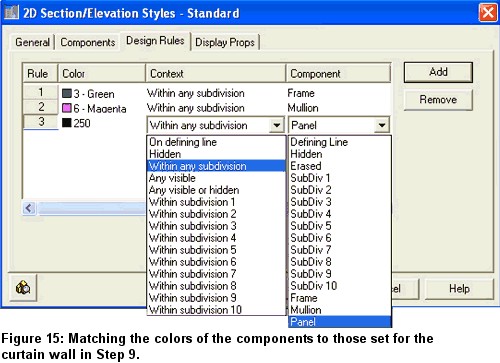Open the Component dropdown arrow showing Panel

tap(382, 125)
